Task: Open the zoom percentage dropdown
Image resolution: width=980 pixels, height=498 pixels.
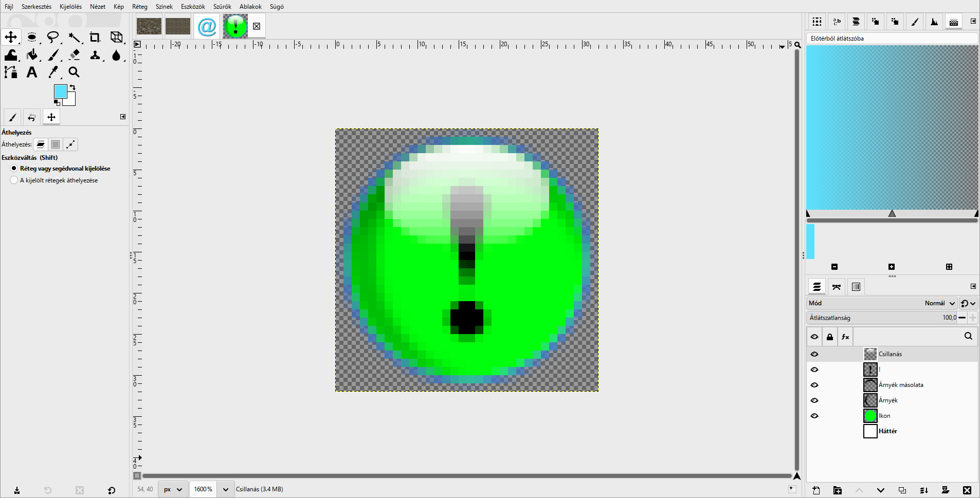Action: click(x=226, y=489)
